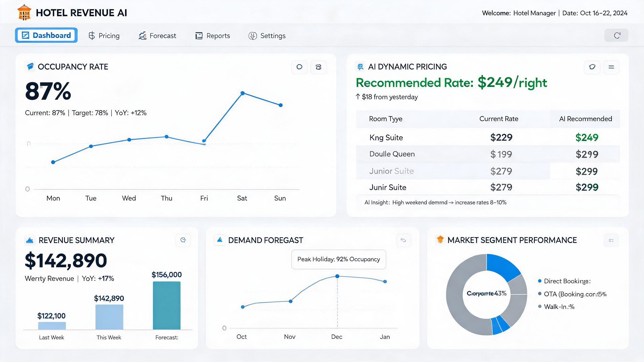The height and width of the screenshot is (362, 644).
Task: Click the Forecast revenue bar
Action: pos(167,305)
